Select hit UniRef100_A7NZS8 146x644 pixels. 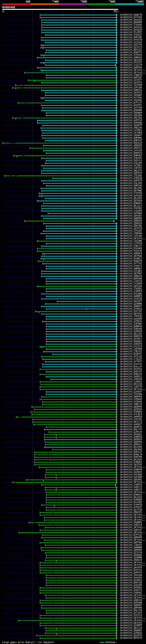point(131,178)
